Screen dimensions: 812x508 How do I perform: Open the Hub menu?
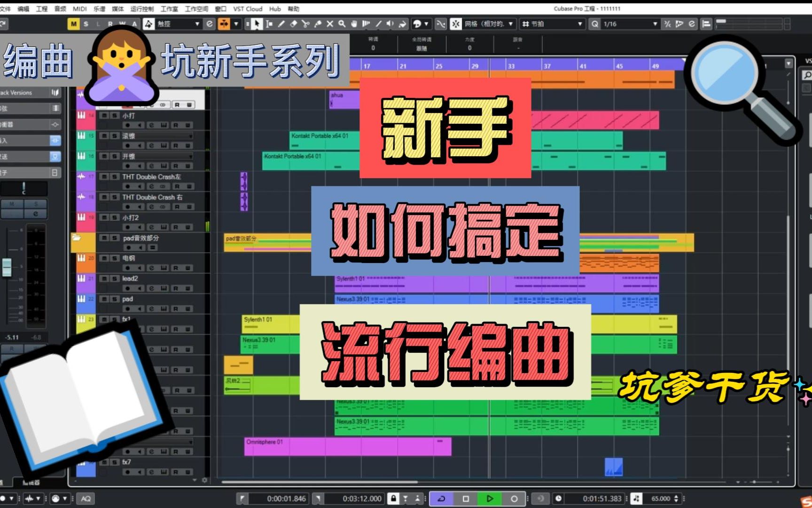pyautogui.click(x=275, y=9)
